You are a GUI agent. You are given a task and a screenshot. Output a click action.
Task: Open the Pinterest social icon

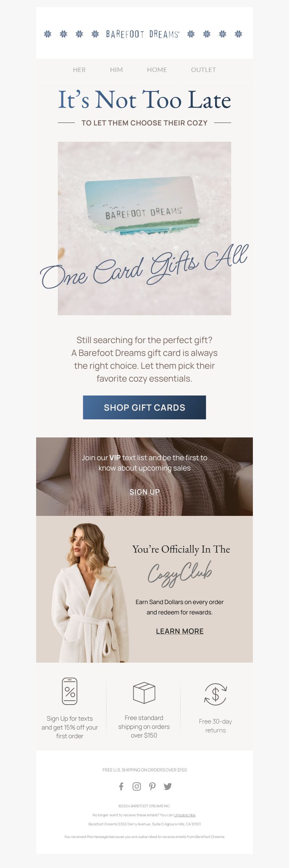pyautogui.click(x=152, y=786)
